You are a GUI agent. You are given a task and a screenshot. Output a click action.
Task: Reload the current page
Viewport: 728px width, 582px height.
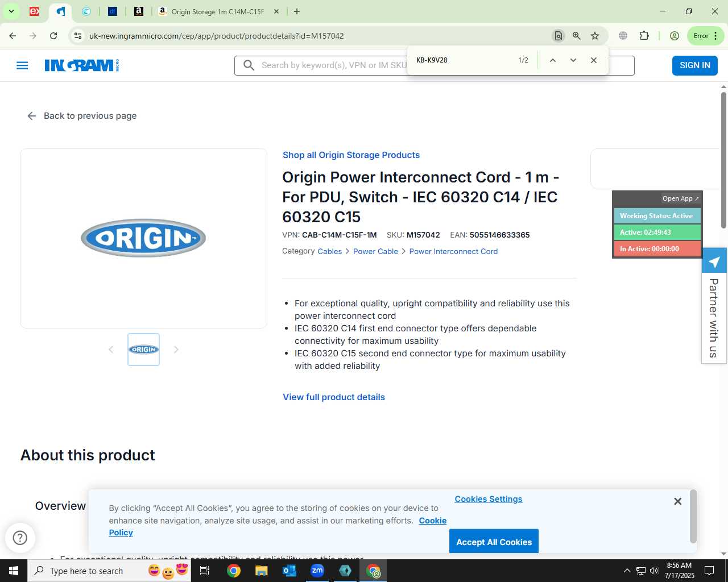[53, 36]
